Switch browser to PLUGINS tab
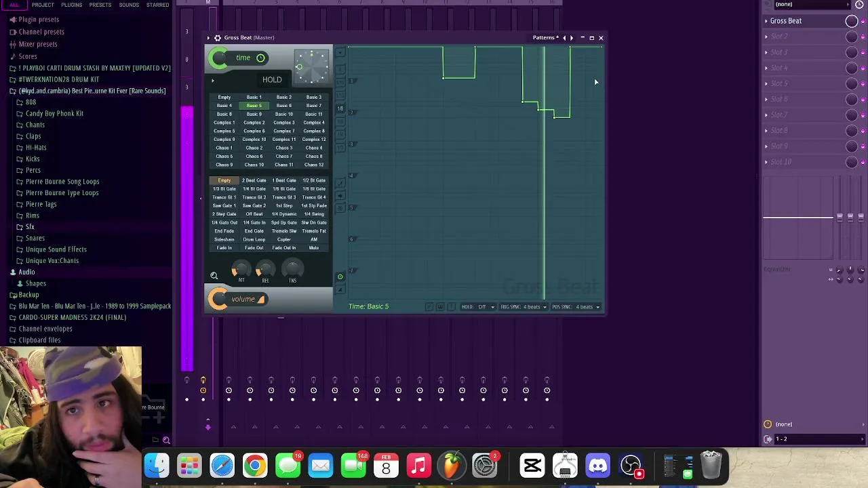The width and height of the screenshot is (868, 488). 71,5
